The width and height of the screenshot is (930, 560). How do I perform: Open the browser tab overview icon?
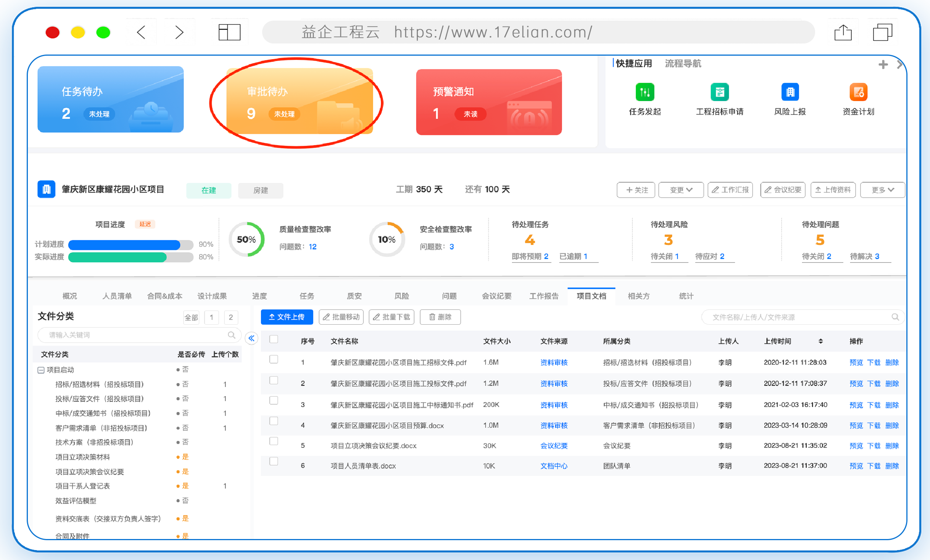tap(882, 32)
